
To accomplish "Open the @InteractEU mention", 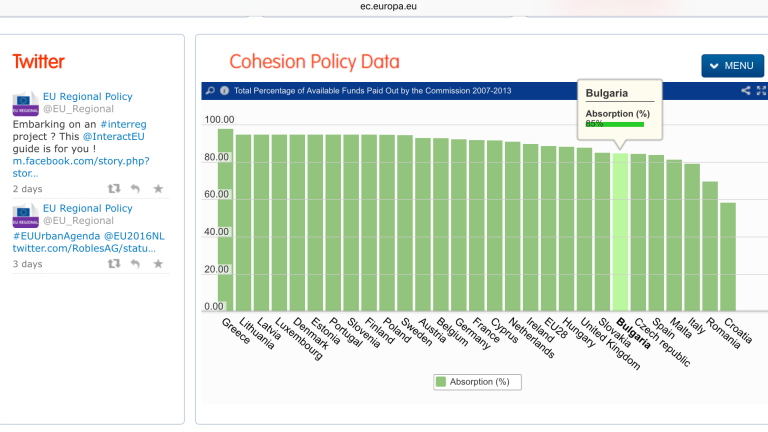I will [x=113, y=136].
